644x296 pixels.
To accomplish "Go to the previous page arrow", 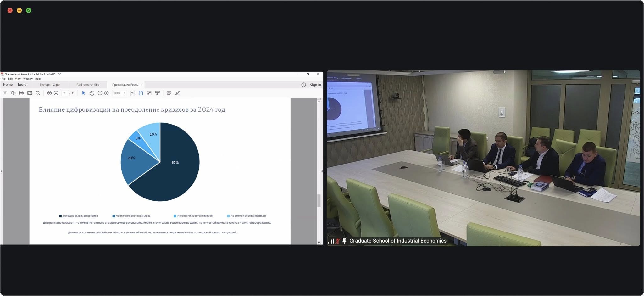I will pos(49,93).
